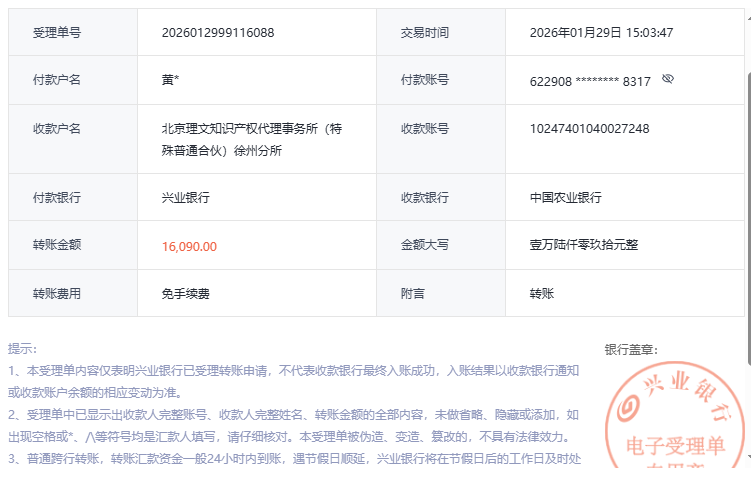Toggle the eye icon beside payer account number

click(x=668, y=78)
